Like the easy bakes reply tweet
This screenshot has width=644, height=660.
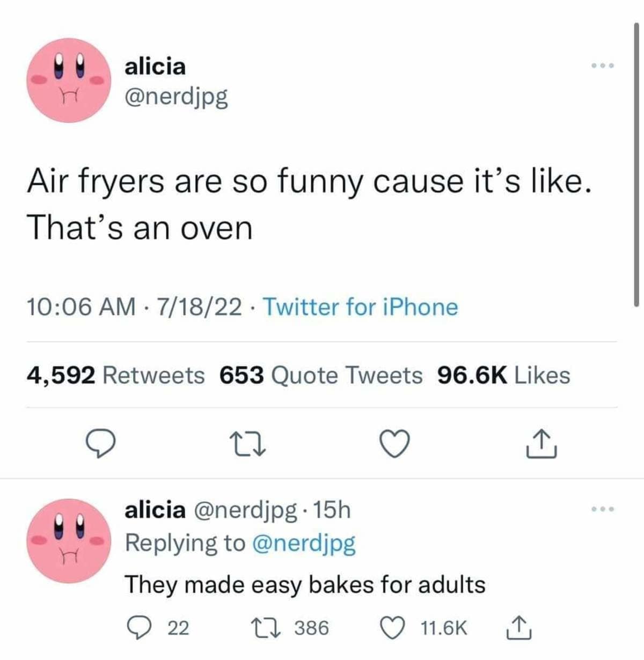tap(390, 627)
